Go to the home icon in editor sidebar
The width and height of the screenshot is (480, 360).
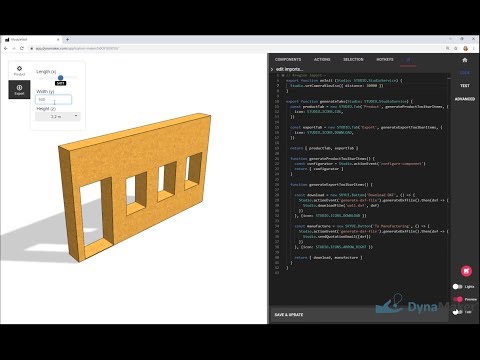point(465,60)
